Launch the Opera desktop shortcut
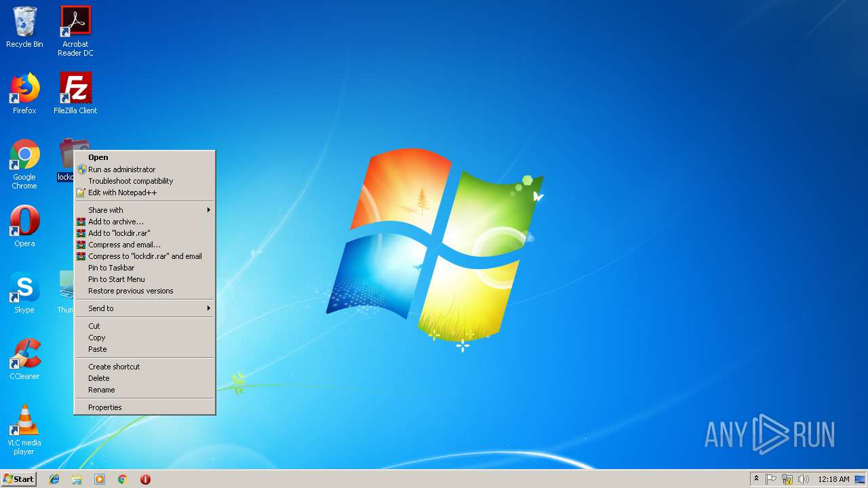Screen dimensions: 868x488 click(x=24, y=226)
